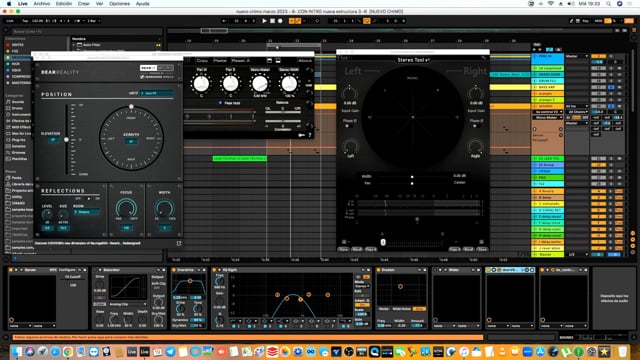This screenshot has width=640, height=360.
Task: Click the browser search field
Action: (x=87, y=31)
